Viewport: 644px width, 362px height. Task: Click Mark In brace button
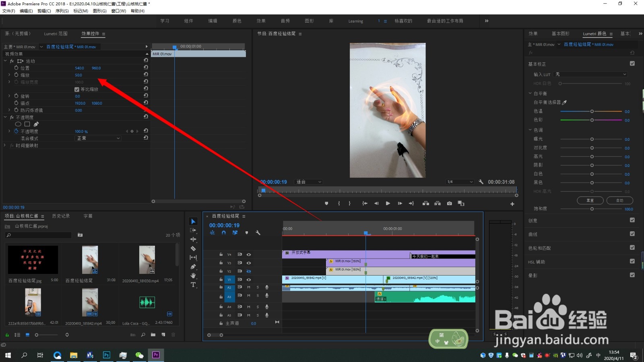tap(339, 204)
